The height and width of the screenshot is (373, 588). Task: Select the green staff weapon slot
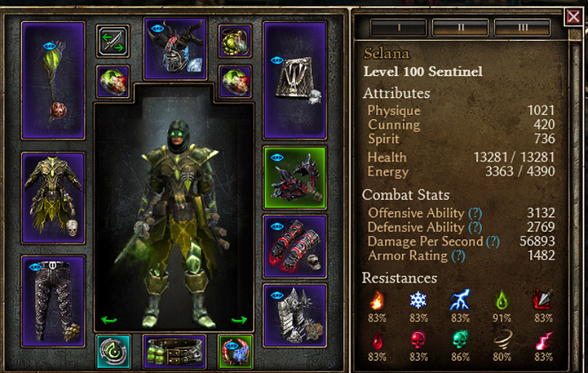coord(53,80)
